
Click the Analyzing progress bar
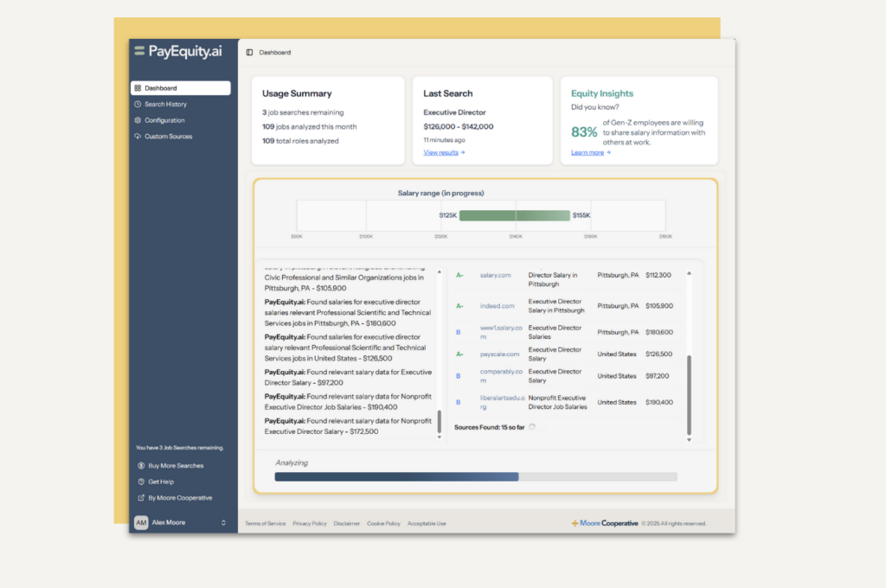point(475,476)
